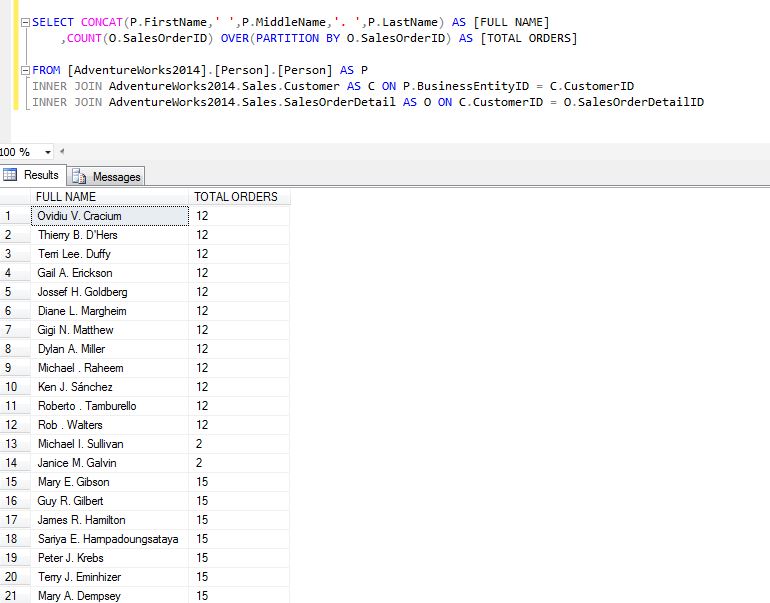Click the CONCAT keyword in the query
This screenshot has width=770, height=603.
pyautogui.click(x=102, y=22)
